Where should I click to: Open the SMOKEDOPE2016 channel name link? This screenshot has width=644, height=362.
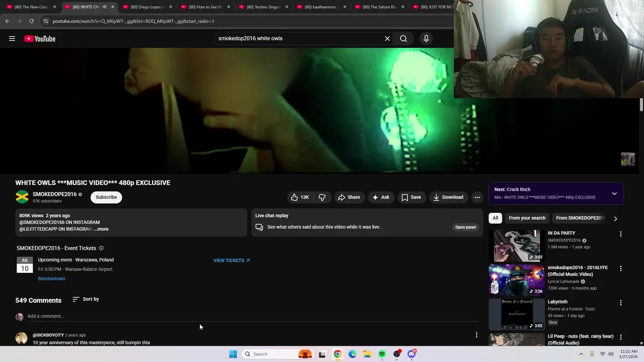tap(54, 194)
